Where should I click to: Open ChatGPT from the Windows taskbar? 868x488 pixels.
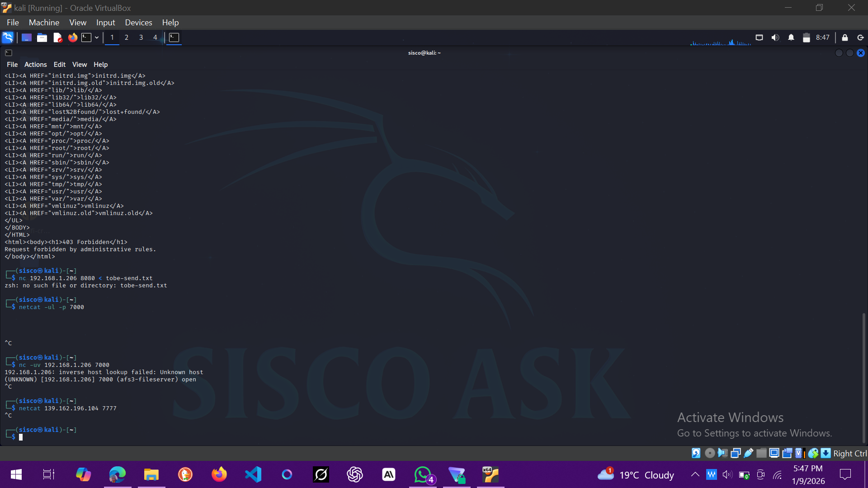coord(355,474)
